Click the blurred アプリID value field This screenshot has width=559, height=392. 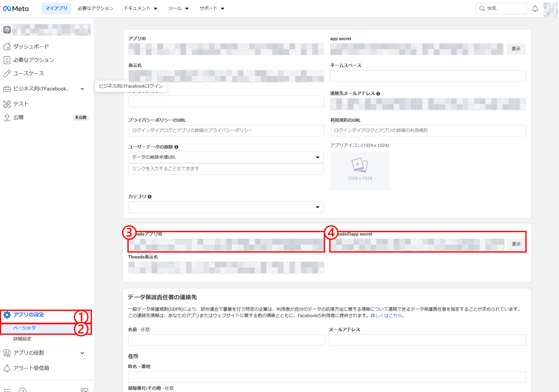tap(226, 49)
